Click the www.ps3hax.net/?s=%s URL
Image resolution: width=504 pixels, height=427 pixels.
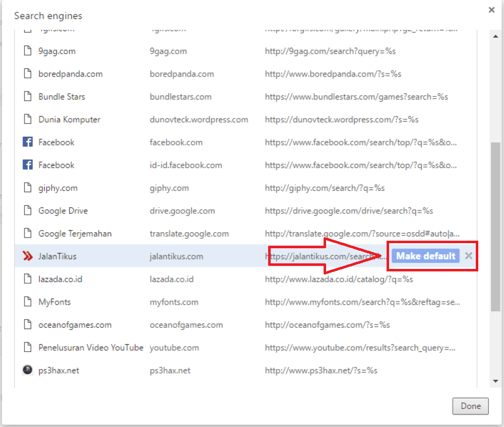click(321, 371)
